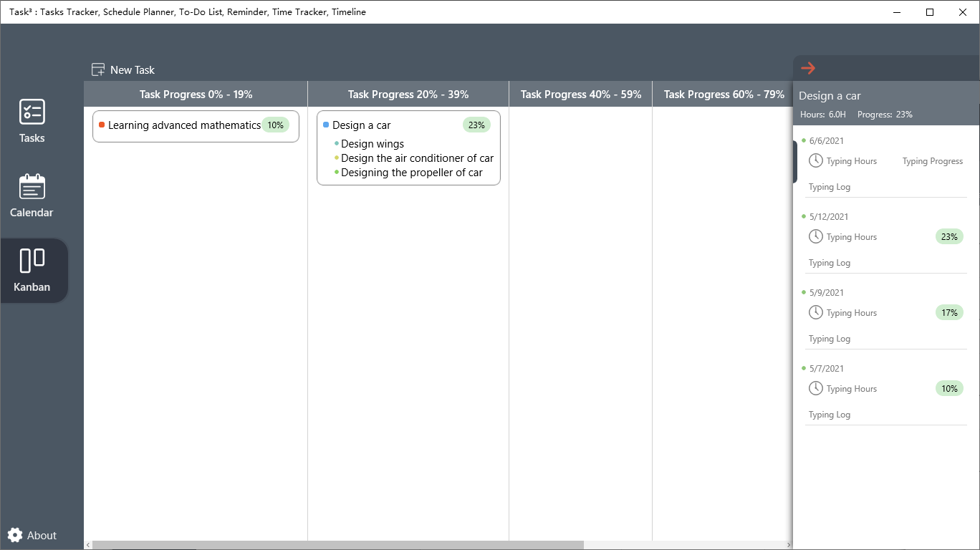Click the 5/9/2021 date label

pyautogui.click(x=827, y=293)
